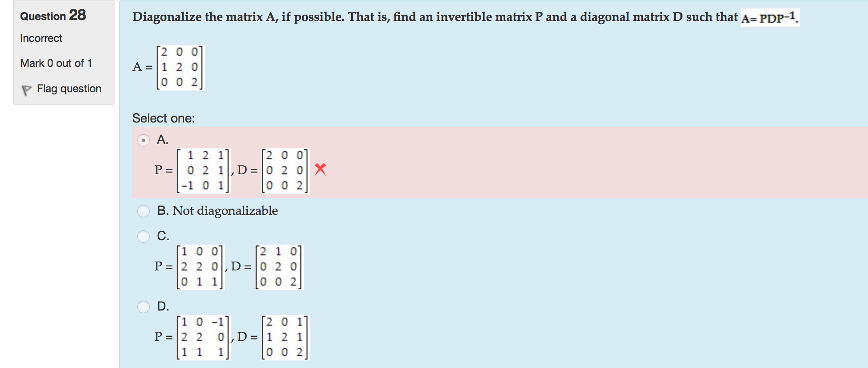Select answer option B Not diagonalizable
The width and height of the screenshot is (868, 368).
coord(143,210)
